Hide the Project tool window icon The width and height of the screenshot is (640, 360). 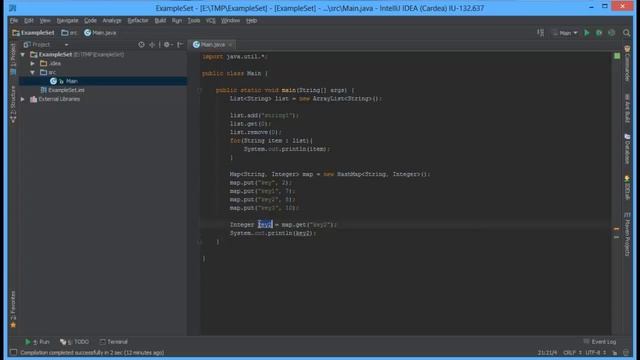tap(180, 44)
